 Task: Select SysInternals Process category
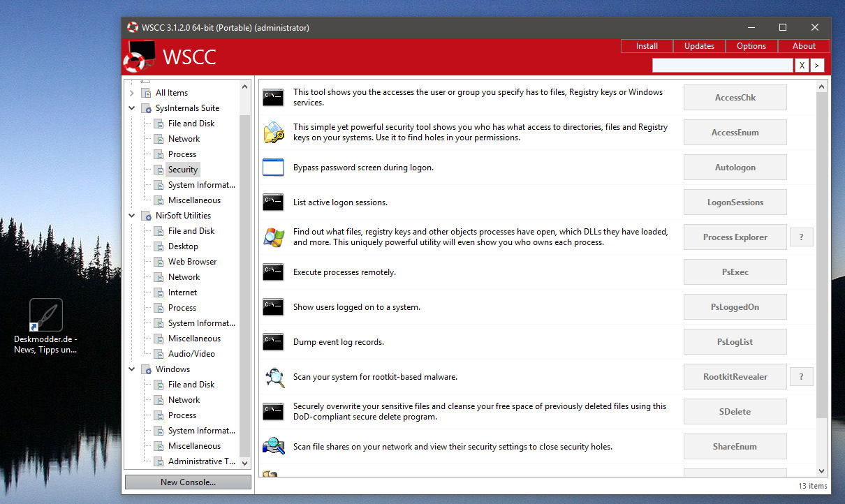point(182,154)
